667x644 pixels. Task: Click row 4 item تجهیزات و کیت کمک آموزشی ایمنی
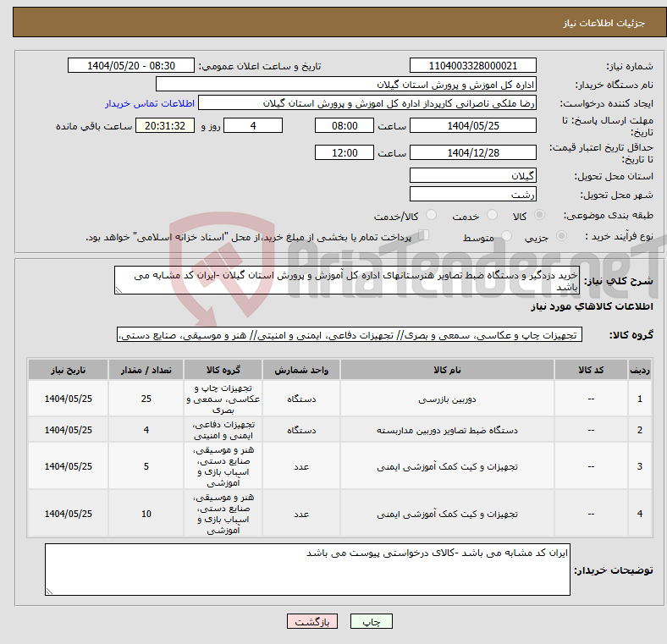[x=447, y=514]
